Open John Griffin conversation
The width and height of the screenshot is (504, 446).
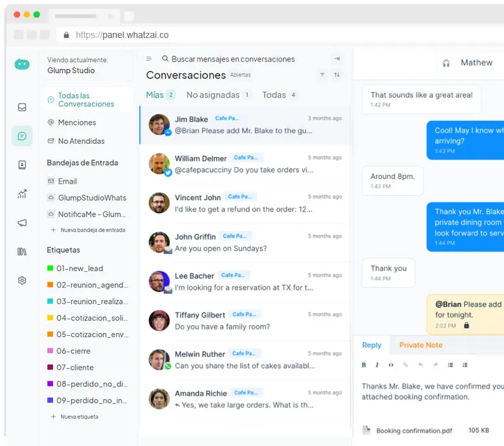245,243
